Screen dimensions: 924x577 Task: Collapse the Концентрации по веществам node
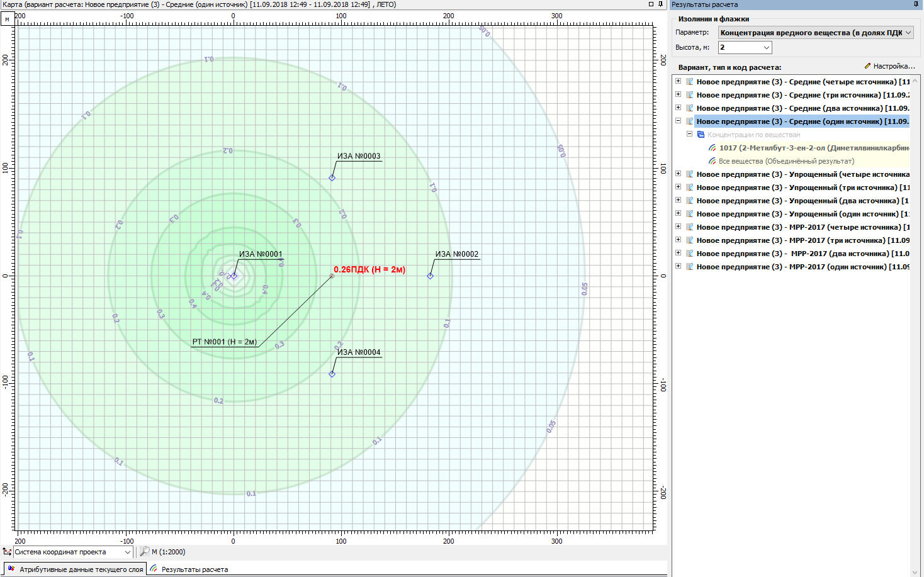click(689, 134)
